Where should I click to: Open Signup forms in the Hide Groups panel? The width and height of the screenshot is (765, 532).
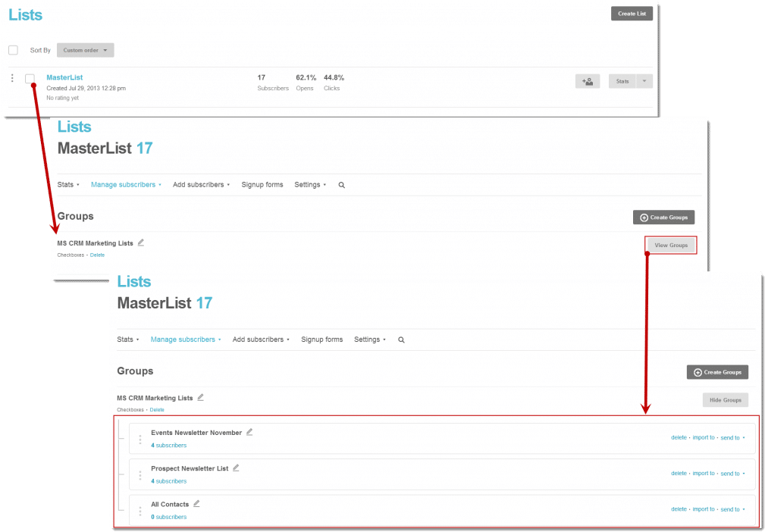(x=321, y=340)
